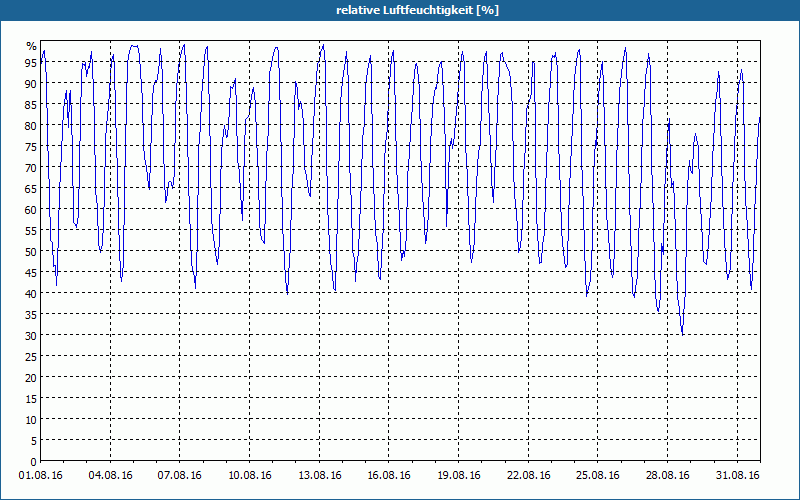Select the 85 value on the y-axis
Screen dimensions: 800x500
click(32, 105)
